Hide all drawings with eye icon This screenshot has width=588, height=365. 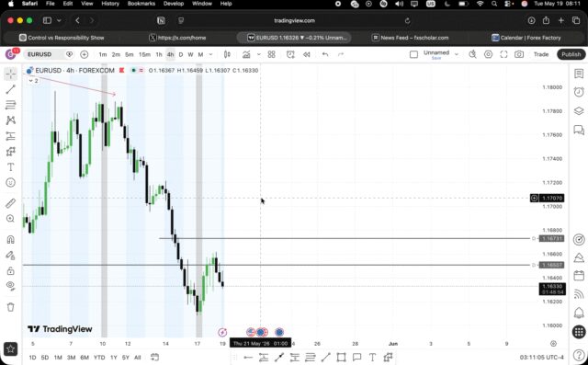pos(10,286)
